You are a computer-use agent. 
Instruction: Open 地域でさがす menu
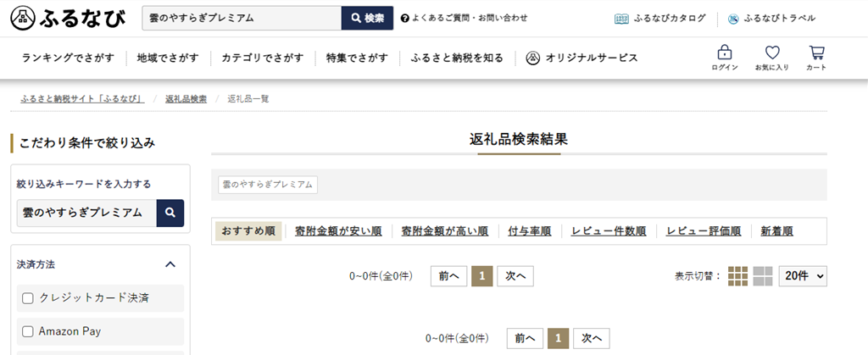(x=168, y=58)
